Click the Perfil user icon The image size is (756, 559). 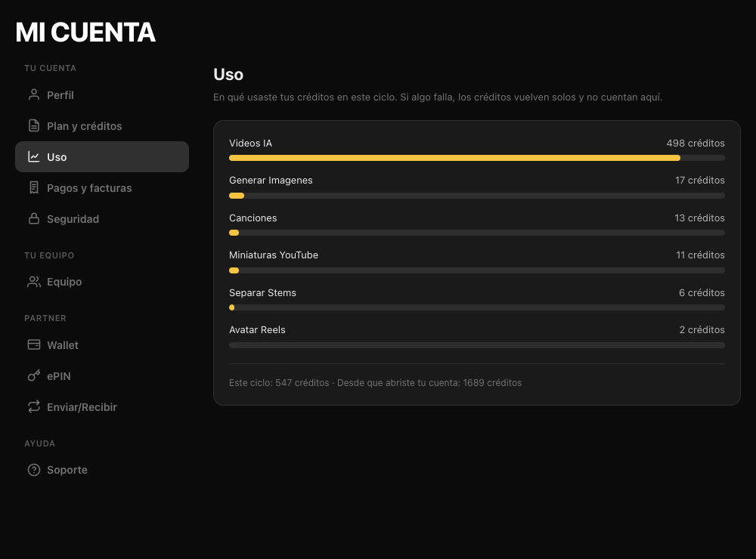pyautogui.click(x=34, y=95)
